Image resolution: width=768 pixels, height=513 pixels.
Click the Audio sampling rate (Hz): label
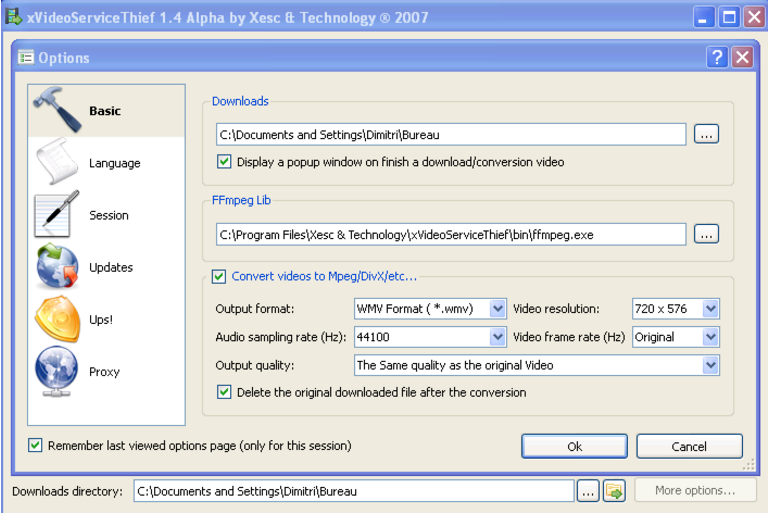(x=281, y=337)
